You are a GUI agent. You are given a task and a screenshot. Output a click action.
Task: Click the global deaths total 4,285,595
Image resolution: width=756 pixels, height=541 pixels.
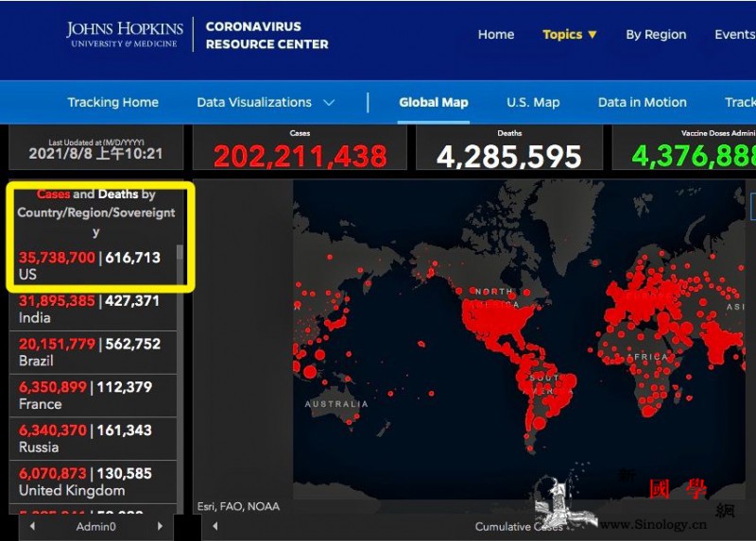[x=509, y=157]
